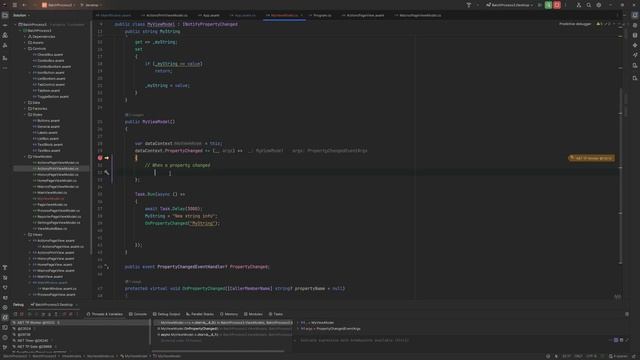640x360 pixels.
Task: Collapse the Views folder
Action: [25, 235]
